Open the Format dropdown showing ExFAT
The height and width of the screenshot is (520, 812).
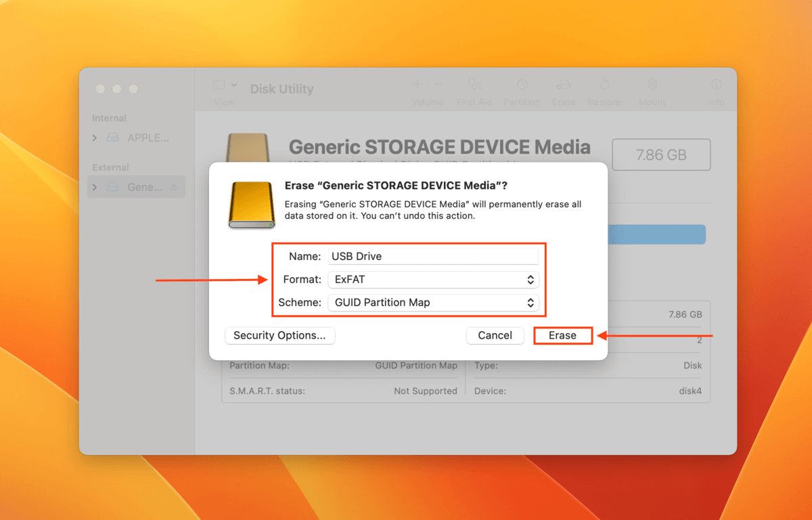pyautogui.click(x=433, y=279)
